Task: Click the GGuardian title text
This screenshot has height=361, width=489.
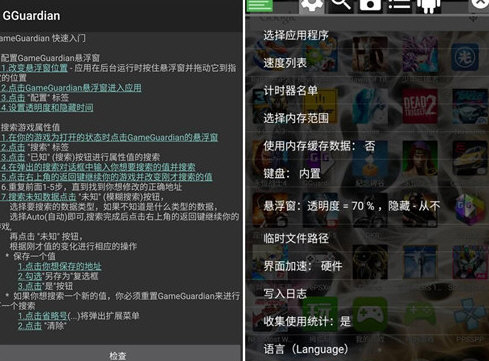Action: coord(31,16)
